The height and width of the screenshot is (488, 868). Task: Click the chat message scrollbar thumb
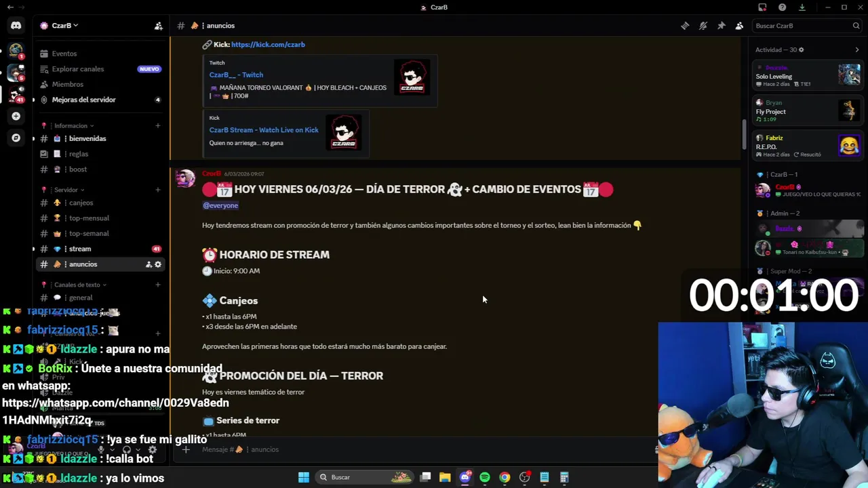(x=744, y=135)
